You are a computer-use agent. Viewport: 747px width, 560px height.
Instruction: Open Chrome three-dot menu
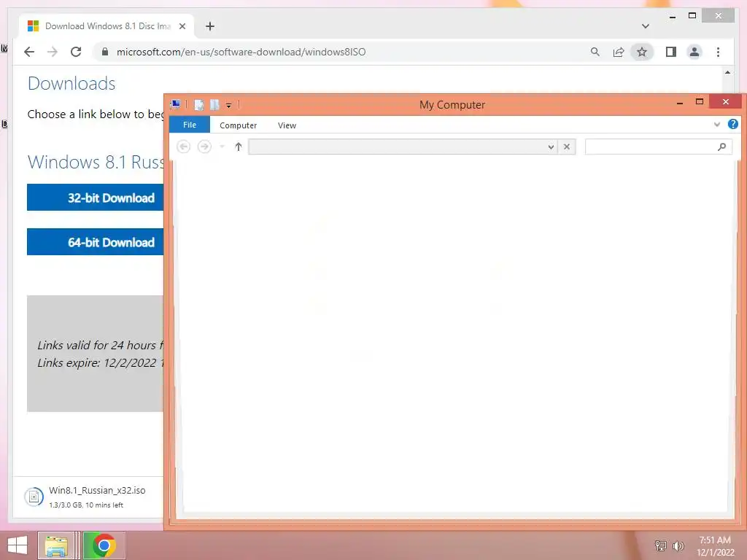[x=718, y=52]
